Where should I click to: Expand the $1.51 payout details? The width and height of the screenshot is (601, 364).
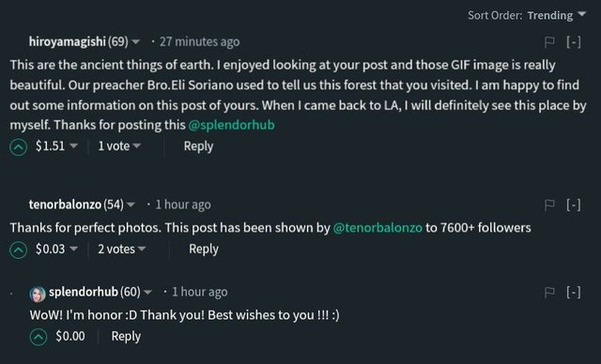(x=56, y=145)
